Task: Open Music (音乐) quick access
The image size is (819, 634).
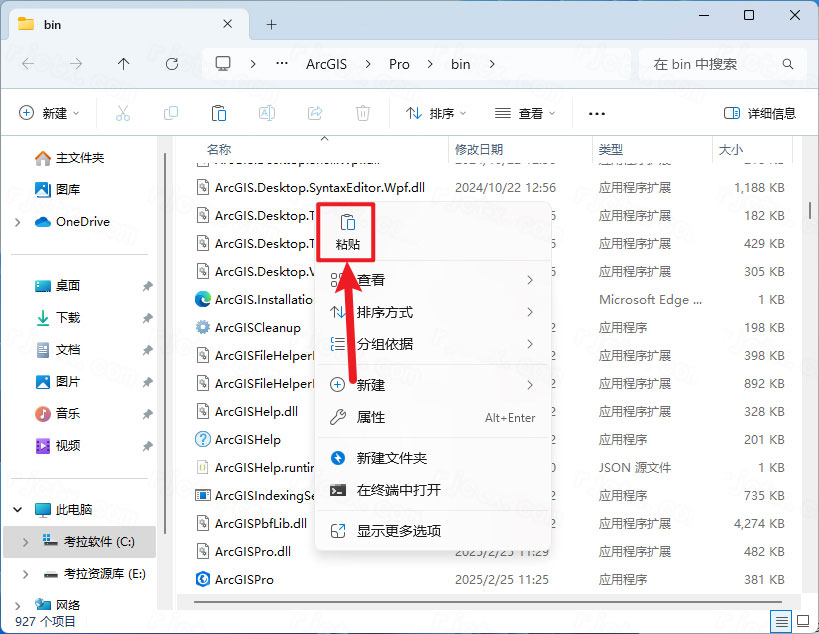Action: coord(57,414)
